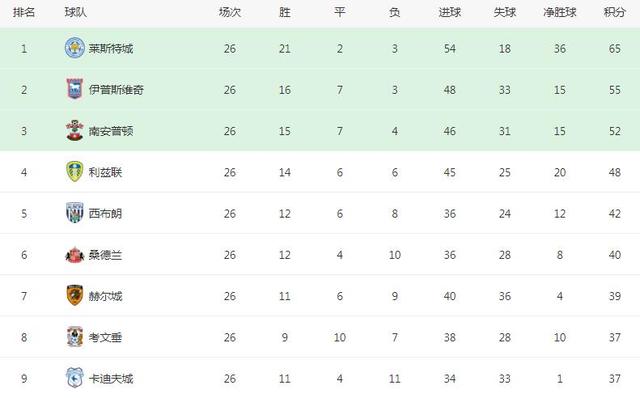This screenshot has height=398, width=640.
Task: Open the 莱斯特城 team name link
Action: point(111,49)
